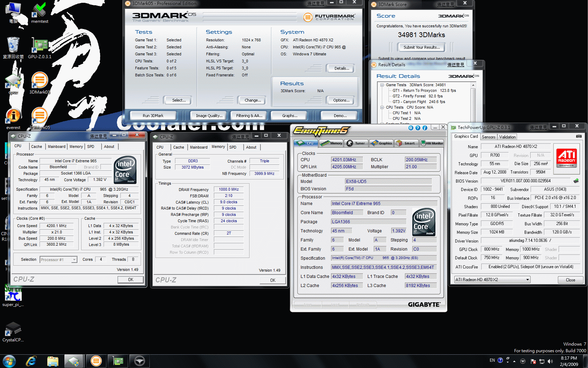Open the SPD tab in right CPU-Z window
Viewport: 588px width, 368px height.
(x=233, y=147)
